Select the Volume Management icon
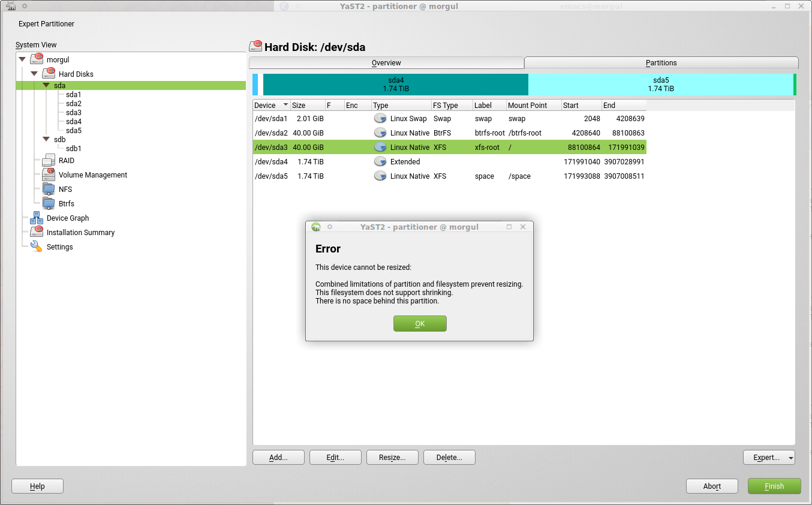Viewport: 812px width, 505px height. (49, 175)
